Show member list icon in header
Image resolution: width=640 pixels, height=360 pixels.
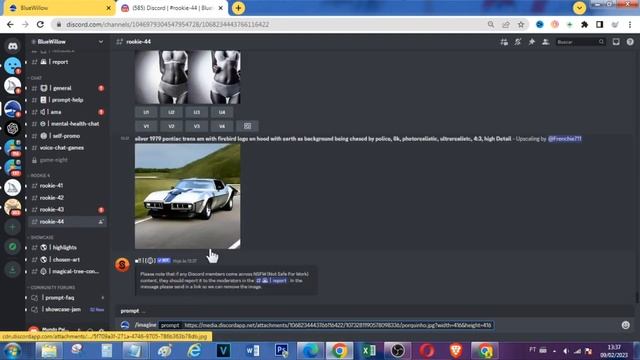pos(546,42)
